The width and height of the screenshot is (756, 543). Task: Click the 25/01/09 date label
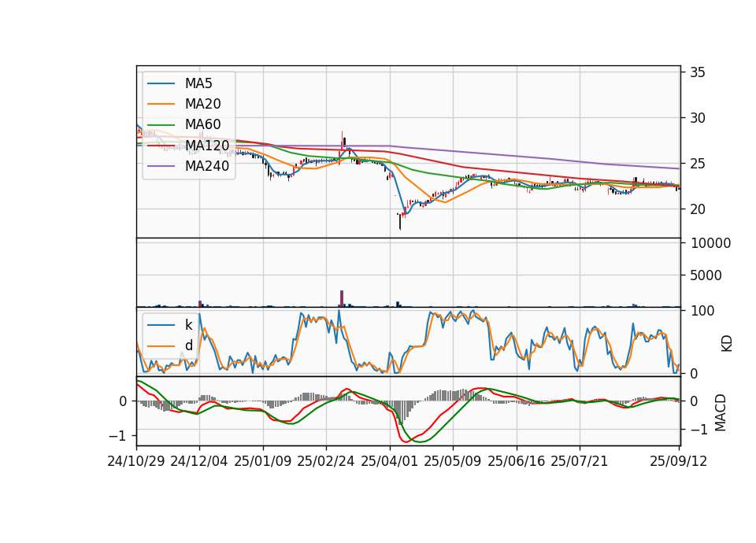[263, 461]
